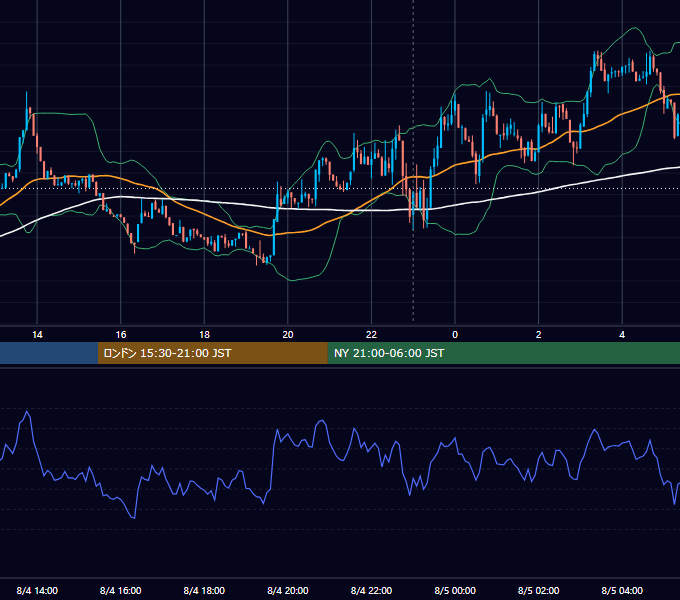Click the 8/4 22:00 time label
680x600 pixels.
[371, 591]
